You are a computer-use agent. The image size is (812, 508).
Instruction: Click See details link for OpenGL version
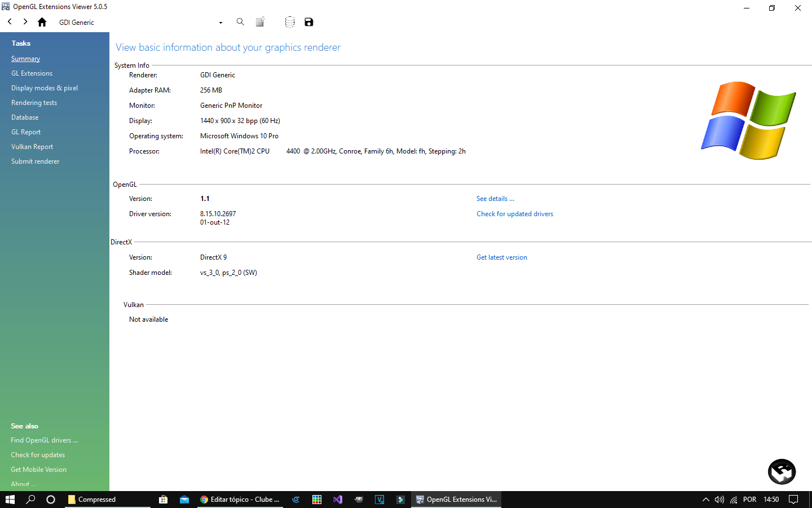point(495,199)
